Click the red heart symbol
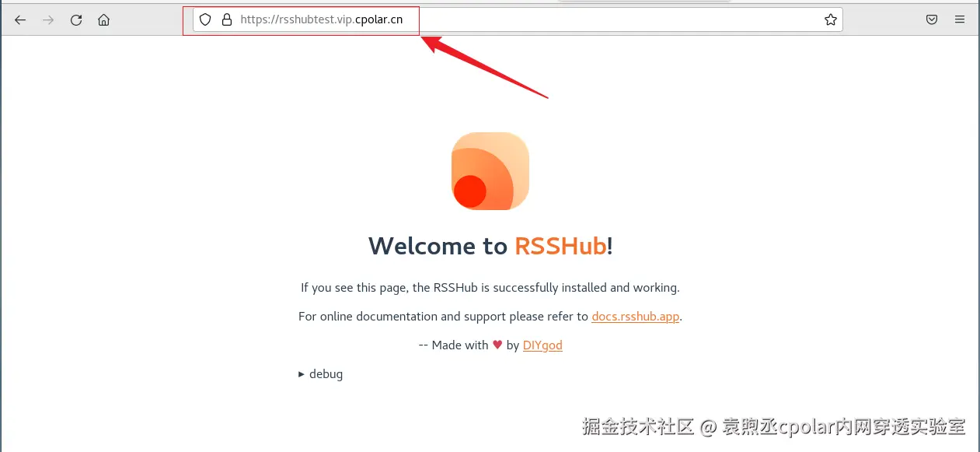980x452 pixels. [497, 345]
